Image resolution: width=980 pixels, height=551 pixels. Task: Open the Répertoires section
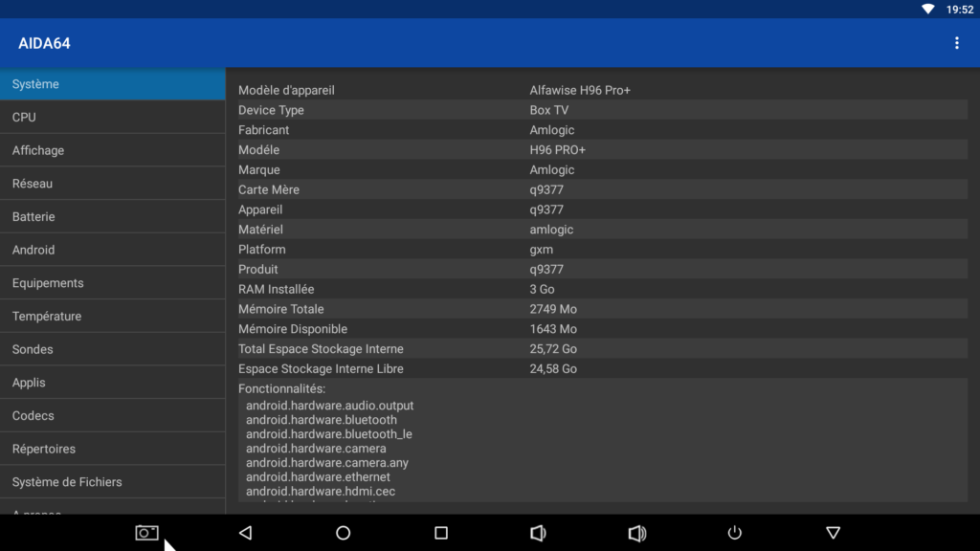click(113, 448)
